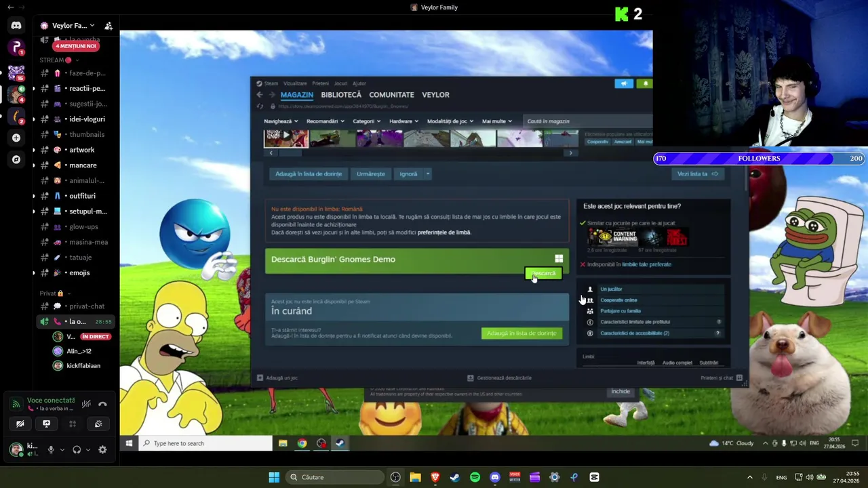Open the Prieteni menu in Steam
The width and height of the screenshot is (868, 488).
click(x=320, y=83)
